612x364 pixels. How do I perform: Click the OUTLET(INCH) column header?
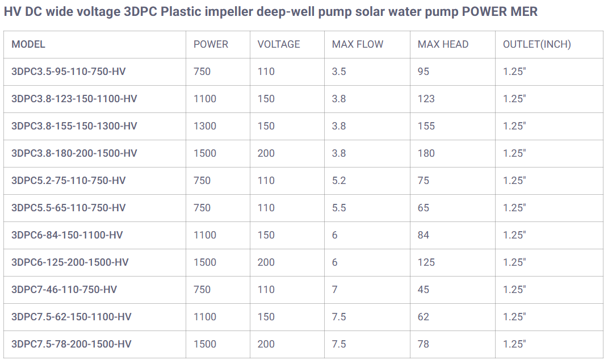[x=537, y=44]
